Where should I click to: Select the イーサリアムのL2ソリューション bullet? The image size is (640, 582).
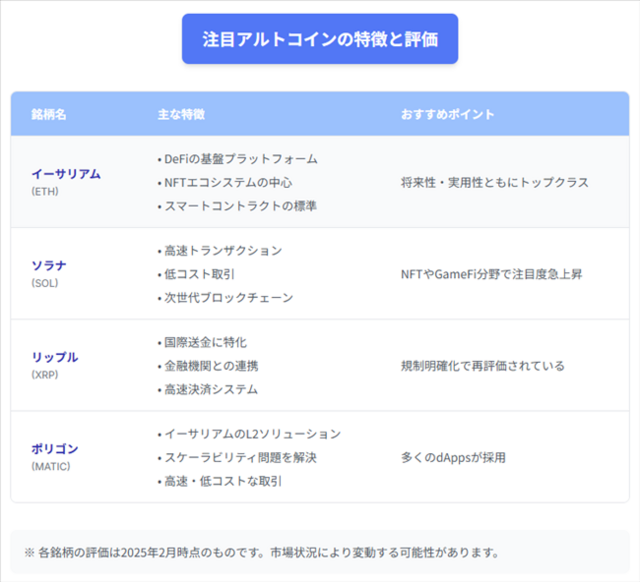point(249,434)
